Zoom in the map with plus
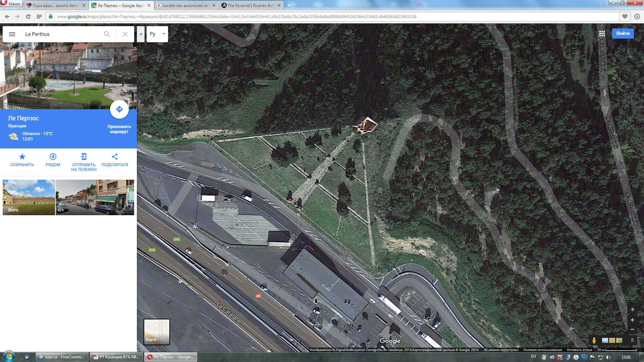The image size is (644, 362). click(632, 320)
